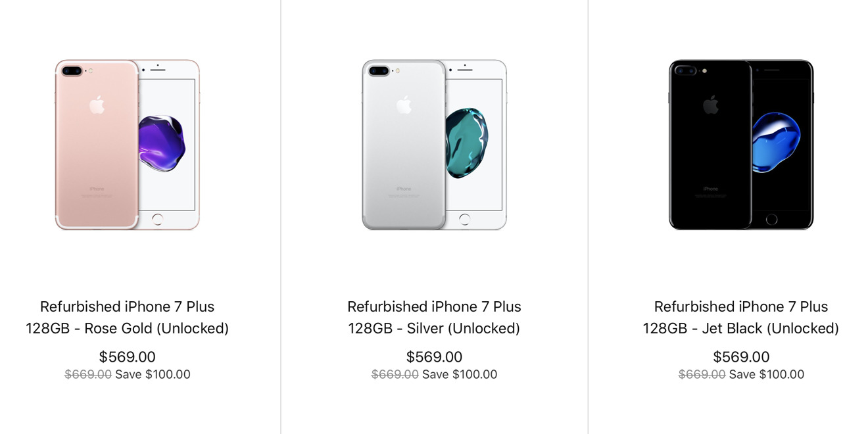Click the crossed-out $669.00 under Silver

tap(395, 374)
